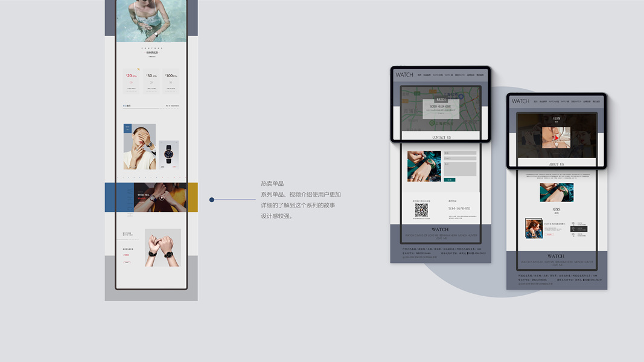Click the red outlined button under news text
Image resolution: width=644 pixels, height=362 pixels.
tap(549, 234)
